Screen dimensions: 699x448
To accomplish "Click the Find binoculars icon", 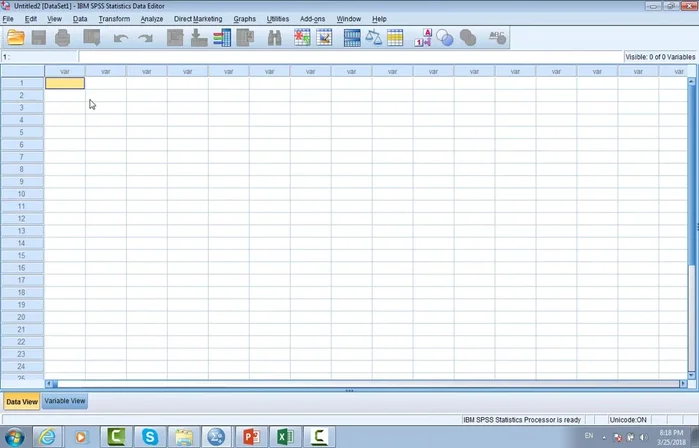I will point(275,37).
